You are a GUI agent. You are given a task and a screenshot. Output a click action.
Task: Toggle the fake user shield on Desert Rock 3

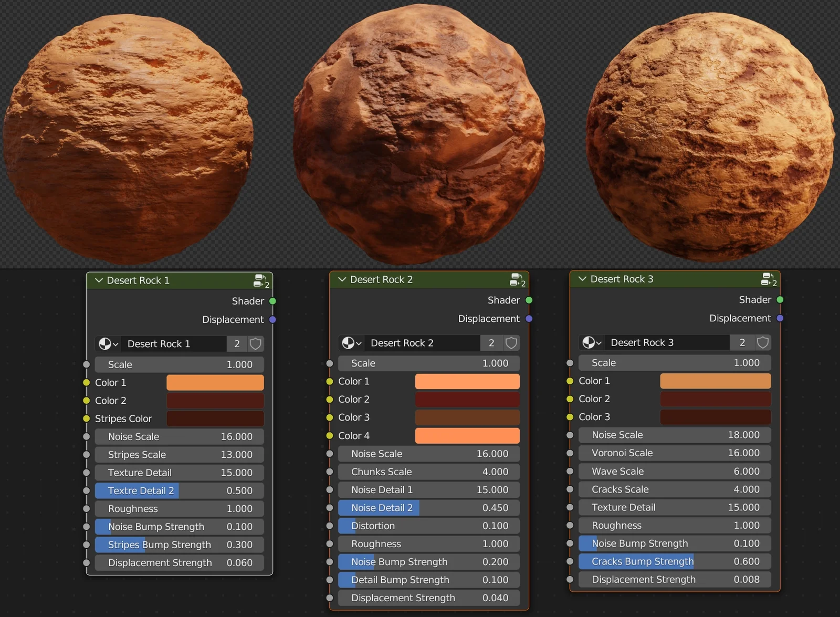762,342
